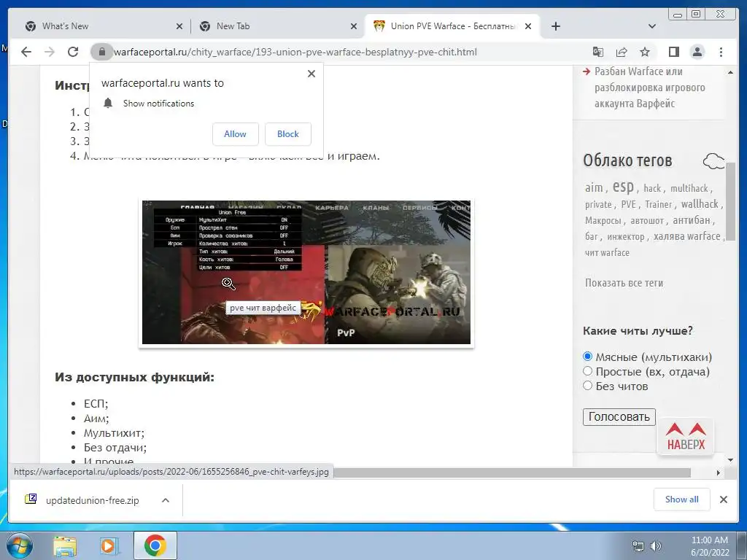View site information via lock icon
The image size is (747, 560).
101,52
